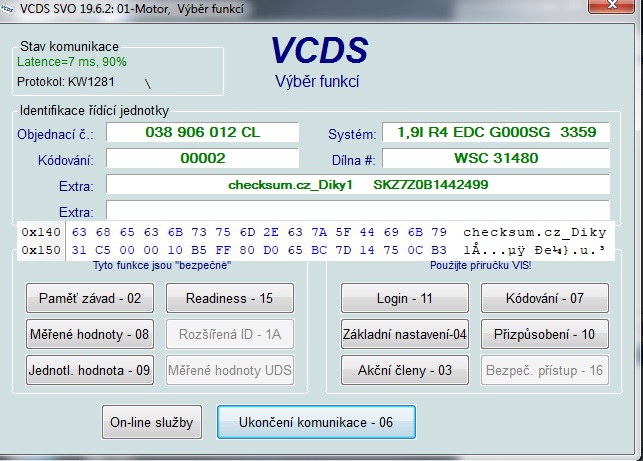Start Základní nastavení-04 basic settings
The image size is (643, 461).
(x=406, y=334)
